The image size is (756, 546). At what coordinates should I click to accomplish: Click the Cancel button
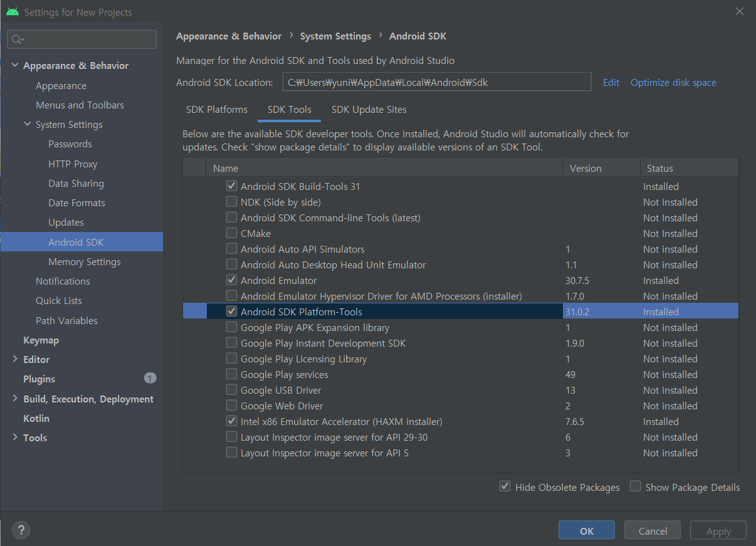pos(653,530)
